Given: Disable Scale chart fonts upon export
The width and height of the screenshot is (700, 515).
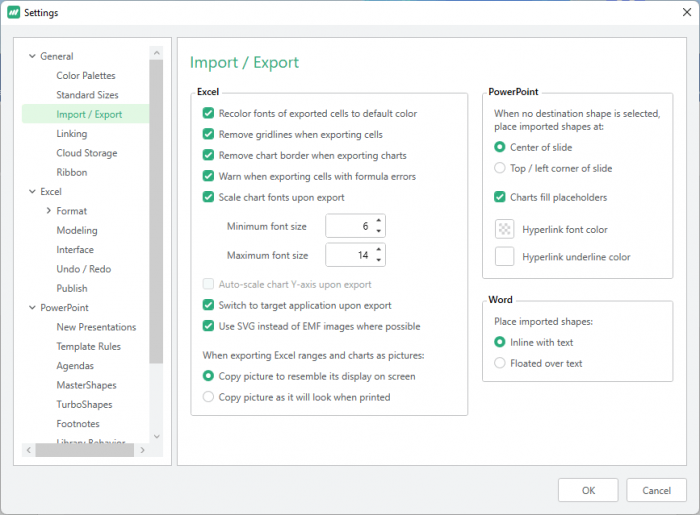Looking at the screenshot, I should coord(208,197).
